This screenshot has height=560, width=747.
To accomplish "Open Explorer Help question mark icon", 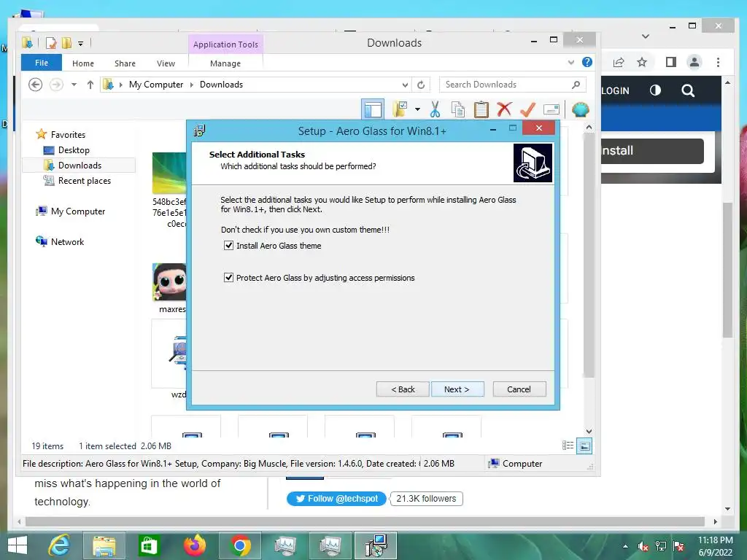I will (x=587, y=63).
